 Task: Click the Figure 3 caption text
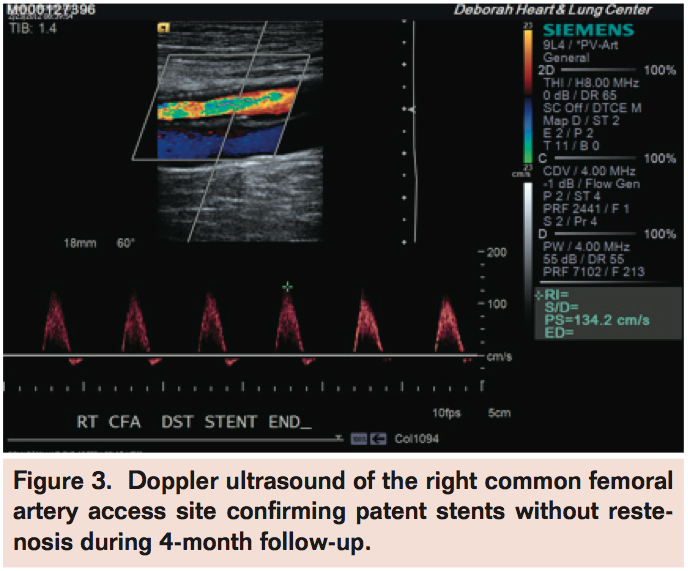343,511
